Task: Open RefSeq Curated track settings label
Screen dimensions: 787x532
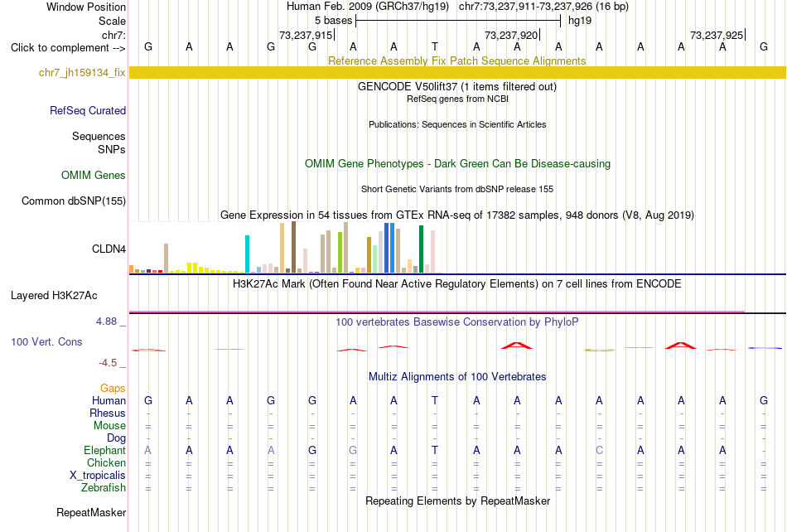Action: (87, 110)
